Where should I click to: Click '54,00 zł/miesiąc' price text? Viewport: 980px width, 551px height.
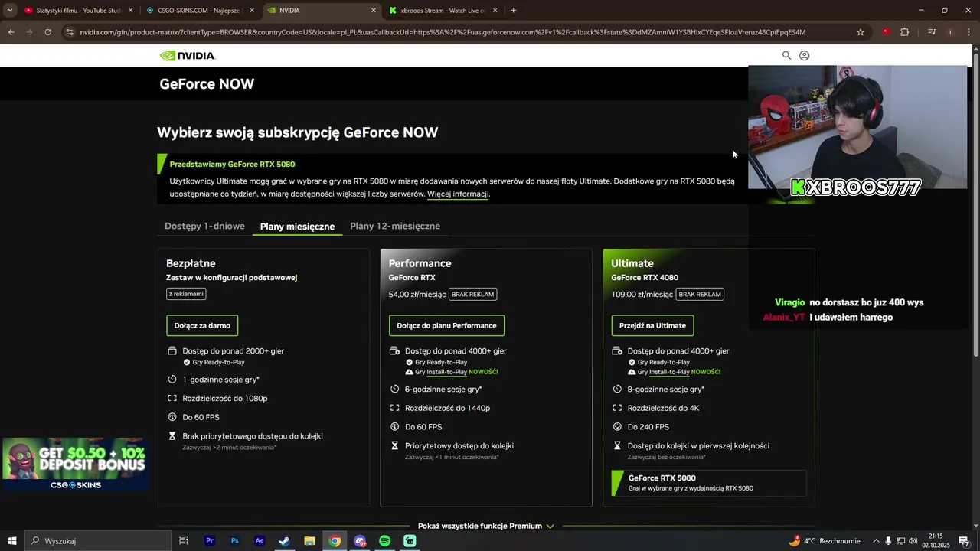[x=417, y=295]
